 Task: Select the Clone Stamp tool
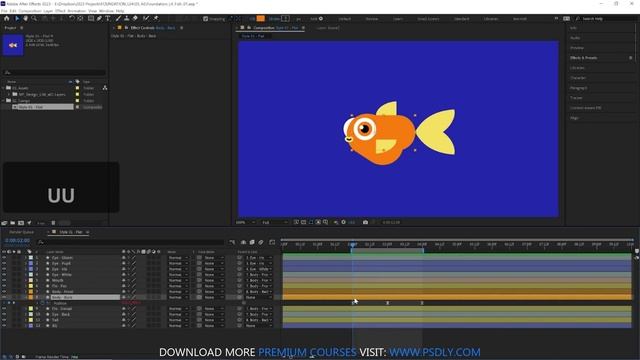(x=127, y=18)
